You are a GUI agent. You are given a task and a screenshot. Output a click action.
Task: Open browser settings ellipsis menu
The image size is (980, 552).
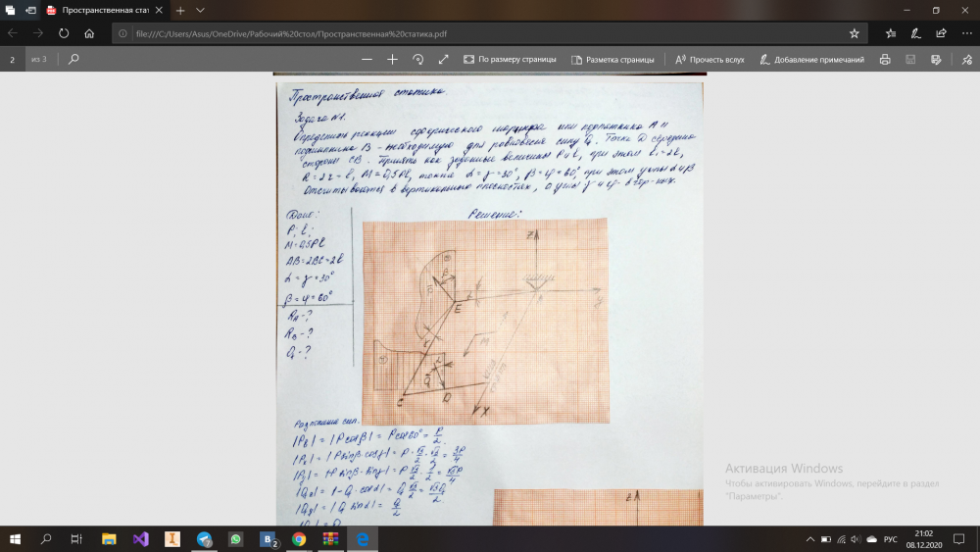(964, 32)
